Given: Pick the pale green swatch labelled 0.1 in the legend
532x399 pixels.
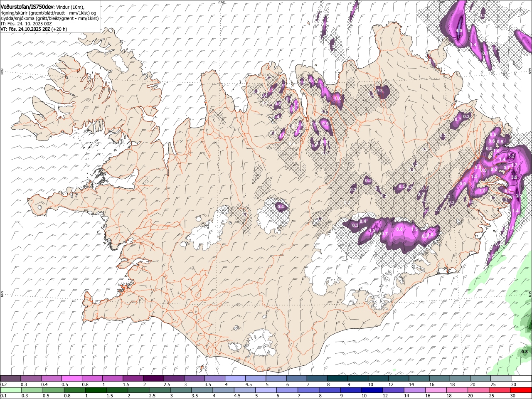Looking at the screenshot, I should point(10,390).
